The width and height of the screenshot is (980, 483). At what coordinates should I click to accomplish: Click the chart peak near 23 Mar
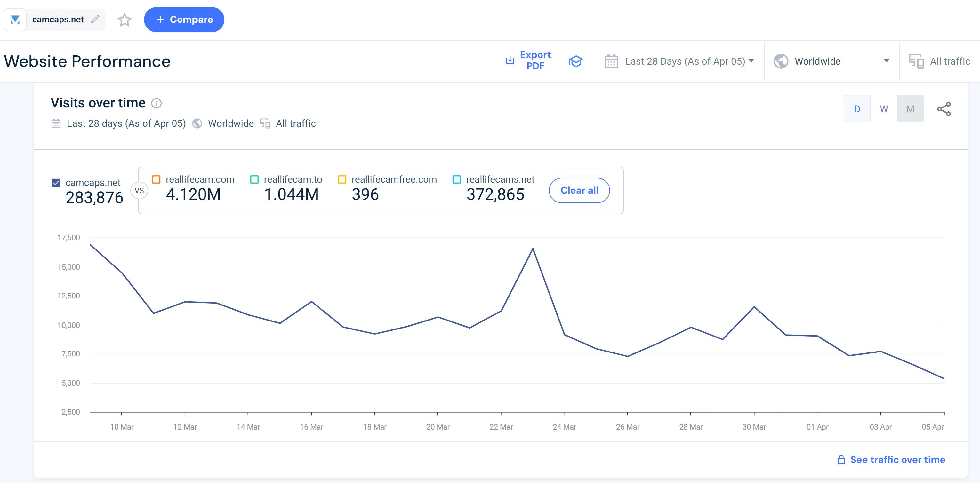pyautogui.click(x=533, y=249)
